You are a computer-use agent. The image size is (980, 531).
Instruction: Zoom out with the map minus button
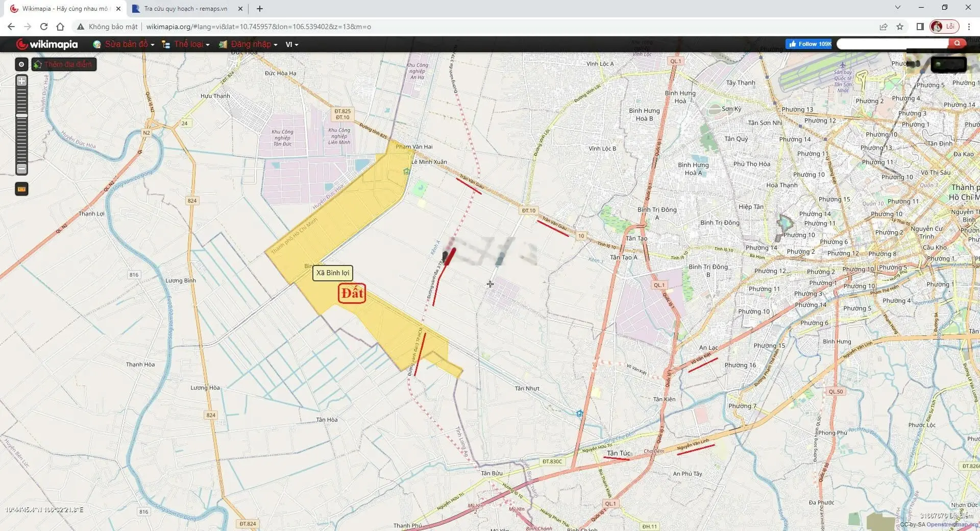21,168
